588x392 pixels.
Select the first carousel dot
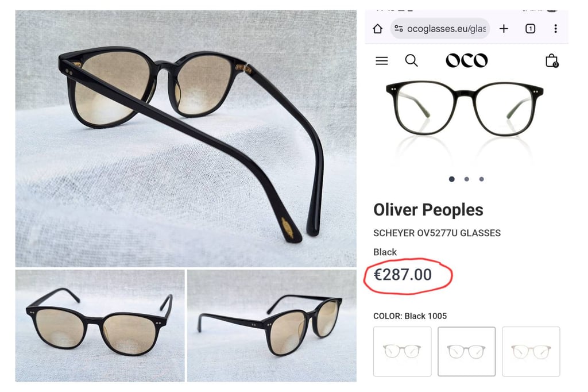pos(452,179)
